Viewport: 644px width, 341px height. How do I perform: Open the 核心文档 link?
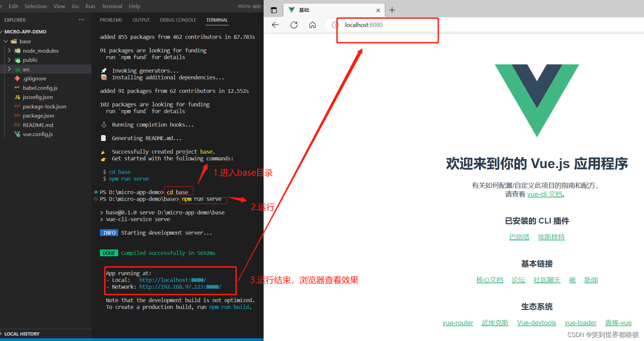489,280
